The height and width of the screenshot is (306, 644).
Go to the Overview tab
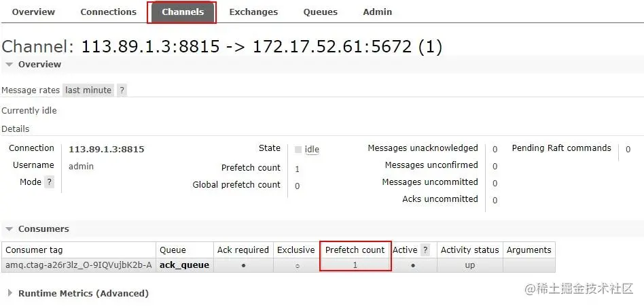tap(33, 12)
